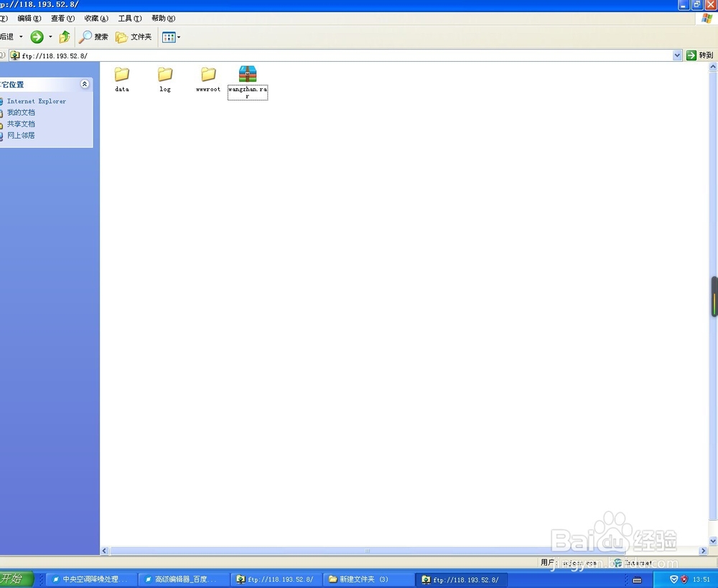Open the Views icon menu
This screenshot has width=718, height=588.
(172, 37)
